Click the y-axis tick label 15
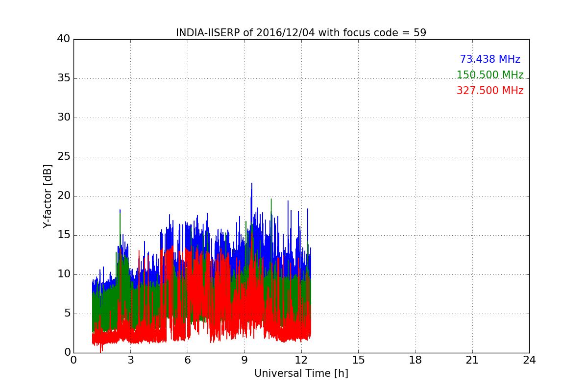 point(64,235)
